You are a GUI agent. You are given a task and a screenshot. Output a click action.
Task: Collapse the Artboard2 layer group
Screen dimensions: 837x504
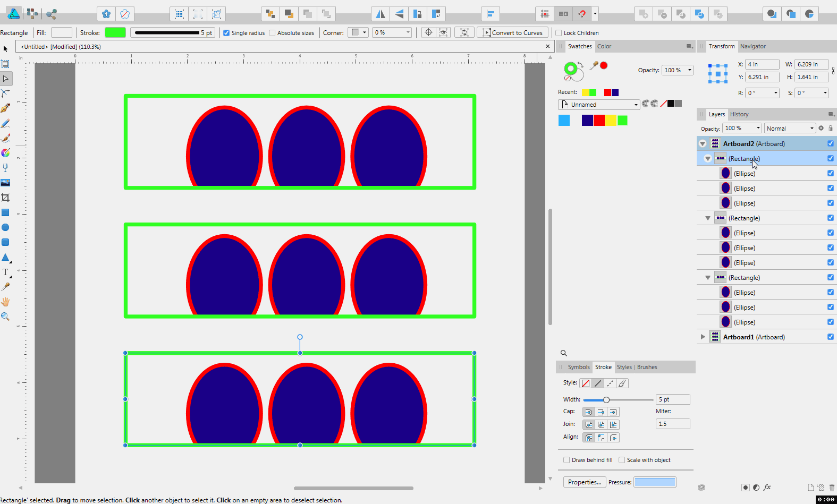click(x=703, y=143)
